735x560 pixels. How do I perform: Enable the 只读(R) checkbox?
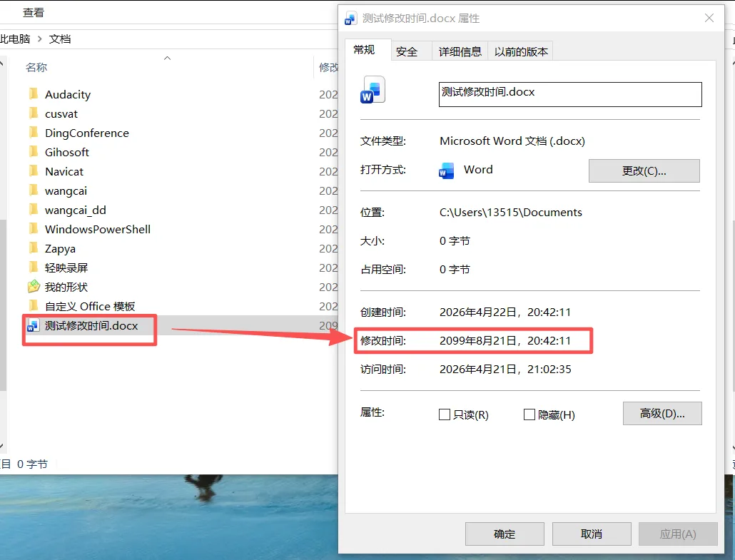coord(445,414)
